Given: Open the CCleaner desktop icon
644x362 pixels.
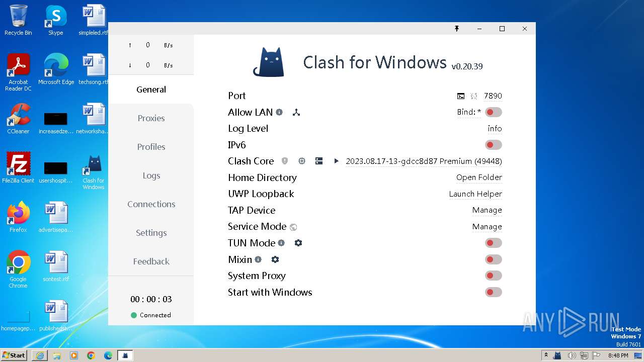Looking at the screenshot, I should 18,119.
